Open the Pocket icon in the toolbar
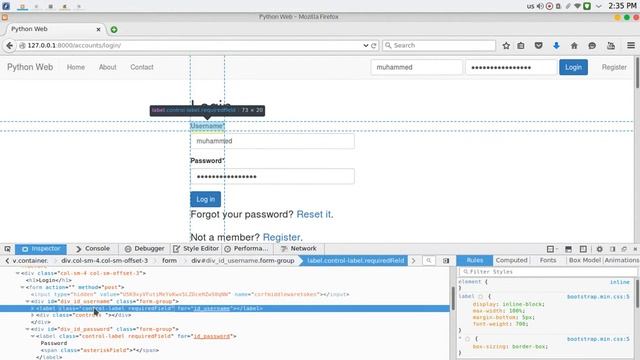The height and width of the screenshot is (360, 640). click(x=539, y=45)
